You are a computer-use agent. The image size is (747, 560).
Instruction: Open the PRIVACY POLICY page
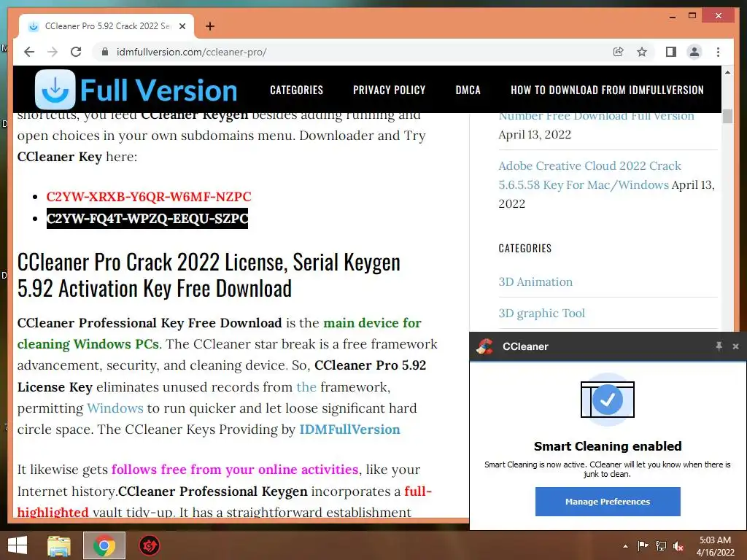tap(390, 90)
